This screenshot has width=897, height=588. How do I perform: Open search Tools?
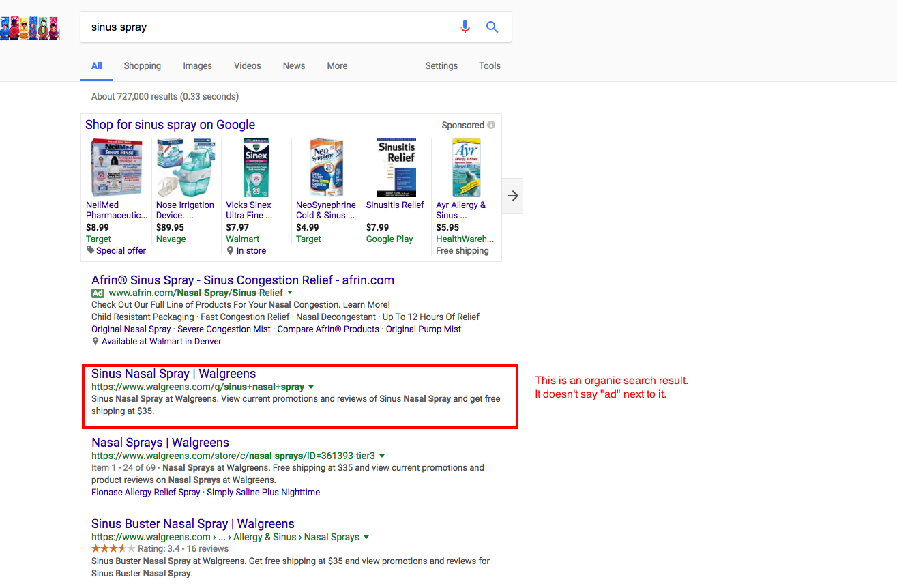tap(490, 66)
